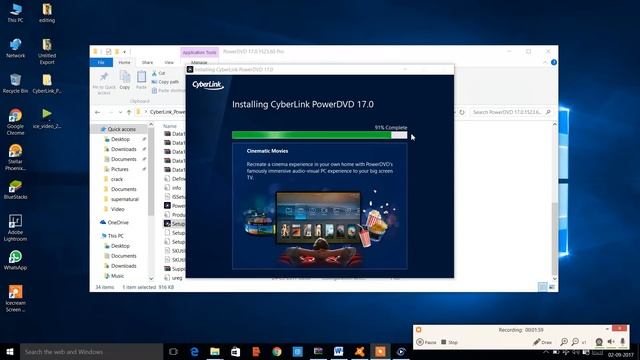The height and width of the screenshot is (360, 640).
Task: Open Adobe Lightroom desktop shortcut
Action: point(16,228)
